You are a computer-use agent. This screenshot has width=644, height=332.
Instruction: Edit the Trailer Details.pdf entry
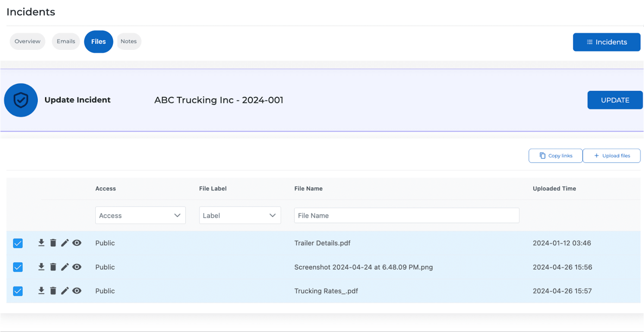65,243
